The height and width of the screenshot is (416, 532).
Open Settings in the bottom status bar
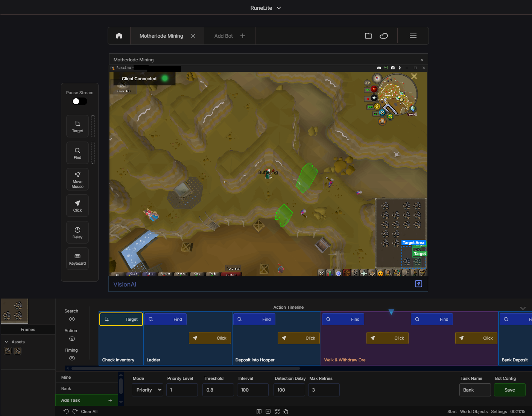point(499,411)
